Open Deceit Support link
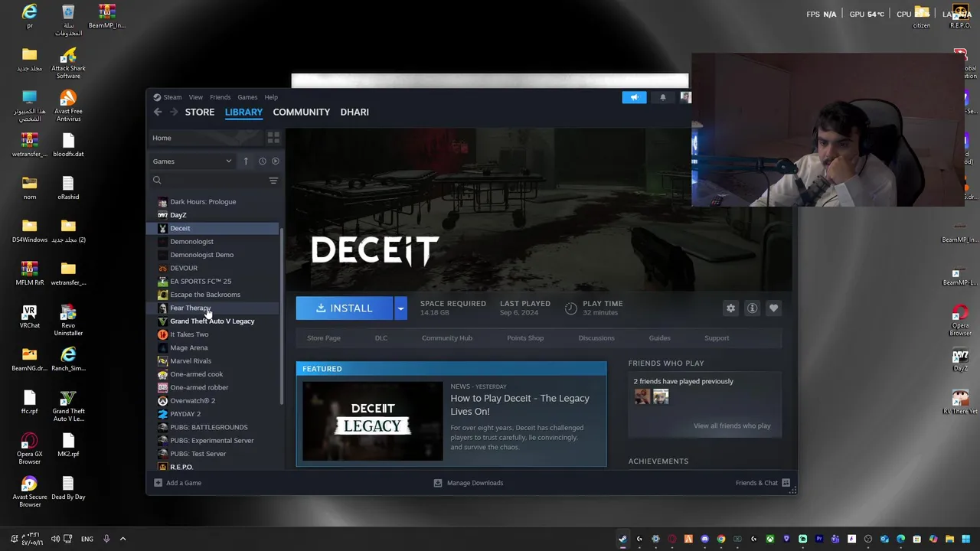The height and width of the screenshot is (551, 980). click(717, 338)
